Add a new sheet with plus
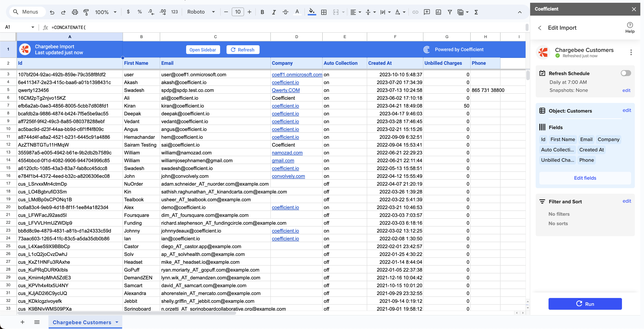Viewport: 644px width, 329px height. (x=22, y=322)
